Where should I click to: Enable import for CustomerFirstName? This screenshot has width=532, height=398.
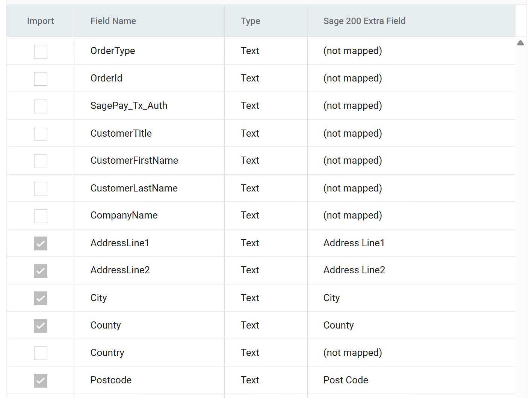pyautogui.click(x=41, y=161)
